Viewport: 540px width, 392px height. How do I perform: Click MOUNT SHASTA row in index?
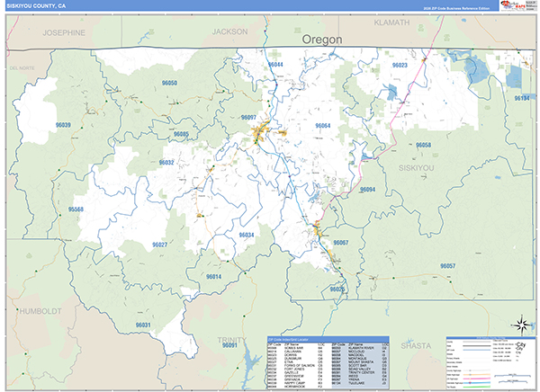360,362
